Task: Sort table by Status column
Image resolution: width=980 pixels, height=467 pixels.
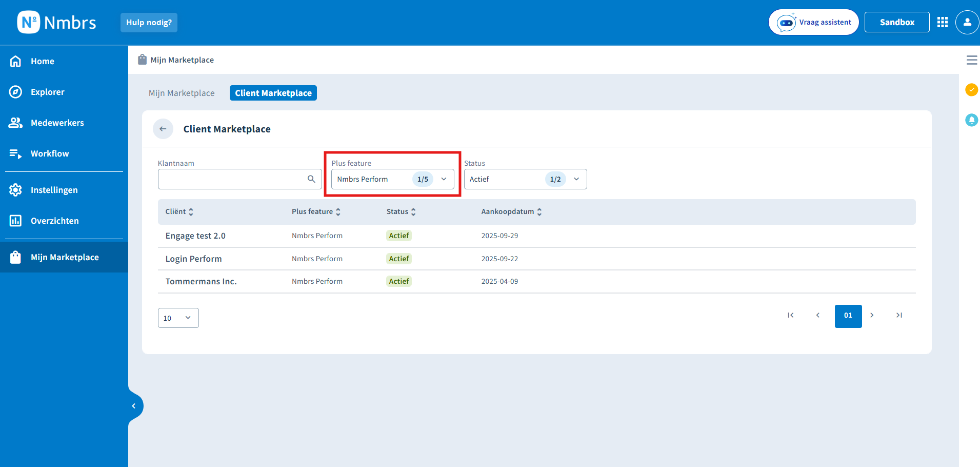Action: point(401,211)
